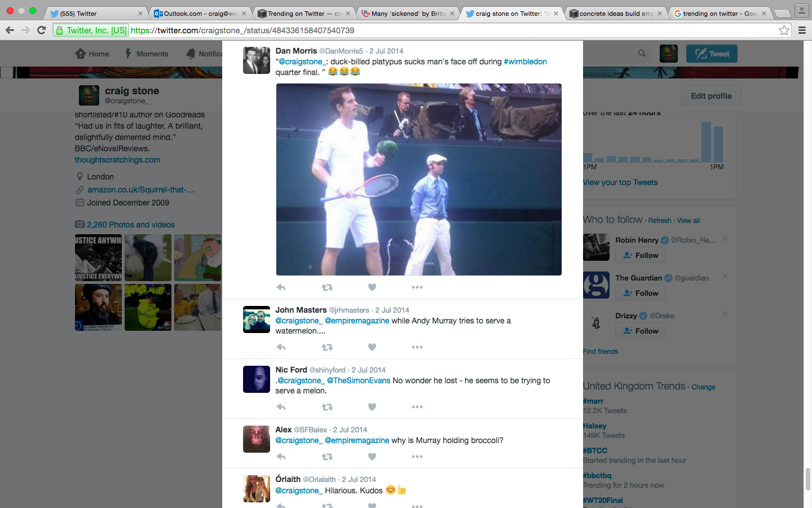Open more options on Alex's tweet
The image size is (812, 508).
[x=417, y=457]
